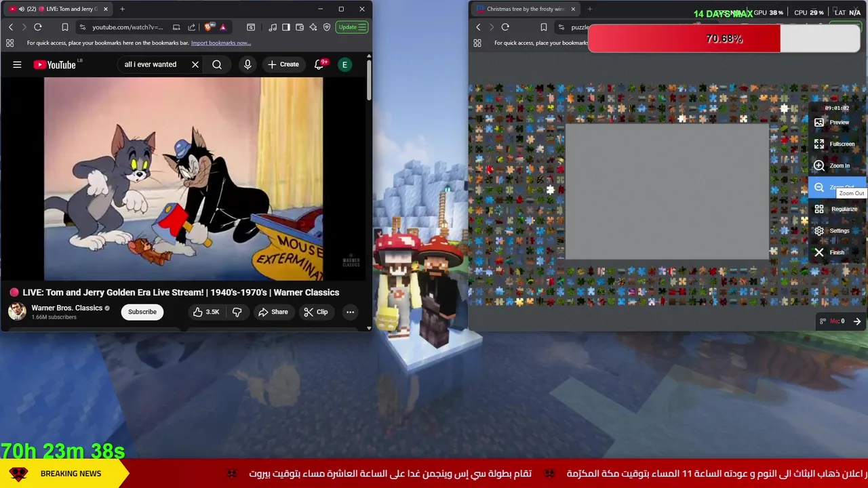This screenshot has width=868, height=488.
Task: Select the LIVE: Tom and Jerry tab
Action: pyautogui.click(x=60, y=9)
